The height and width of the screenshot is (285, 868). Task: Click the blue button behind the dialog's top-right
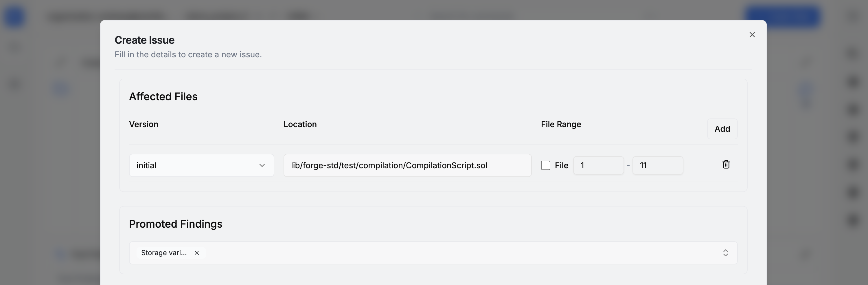pos(782,16)
